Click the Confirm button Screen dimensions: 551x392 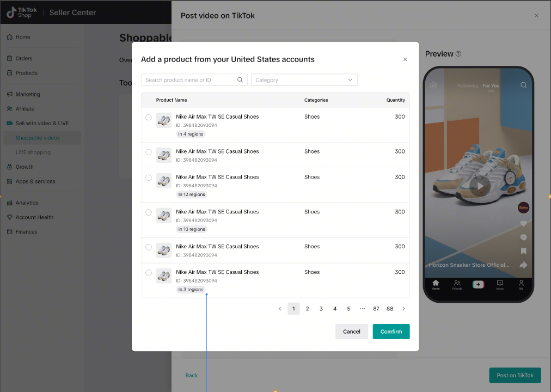(391, 332)
